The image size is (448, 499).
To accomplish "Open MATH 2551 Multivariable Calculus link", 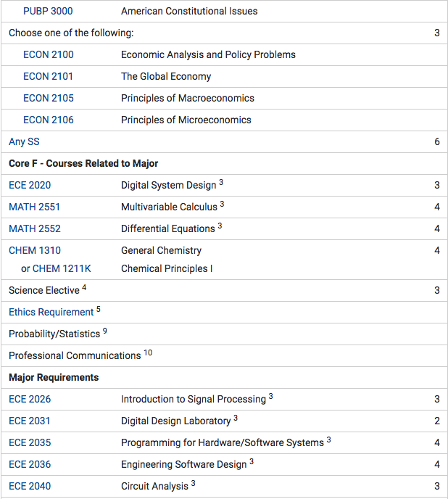I will 34,207.
